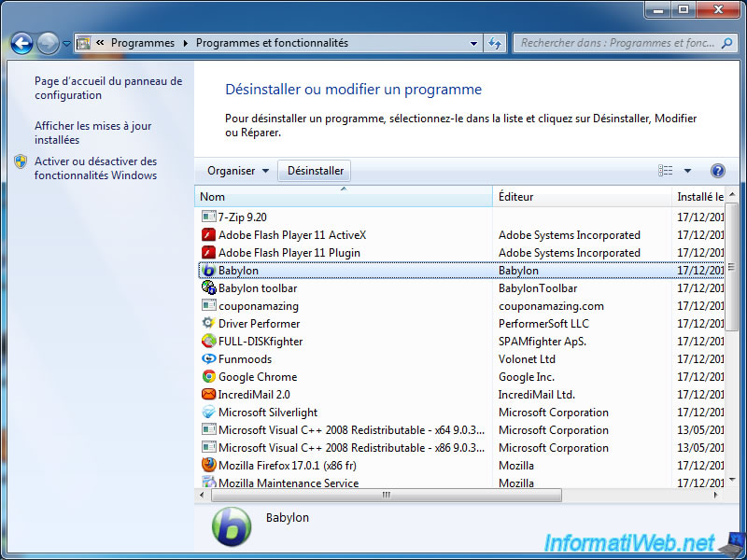Click horizontal scrollbar left arrow
The height and width of the screenshot is (560, 747).
pos(202,496)
